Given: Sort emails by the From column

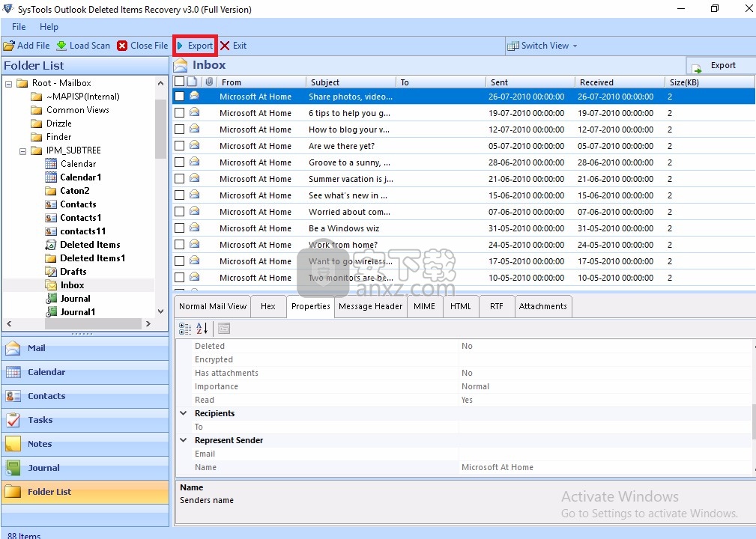Looking at the screenshot, I should click(261, 82).
